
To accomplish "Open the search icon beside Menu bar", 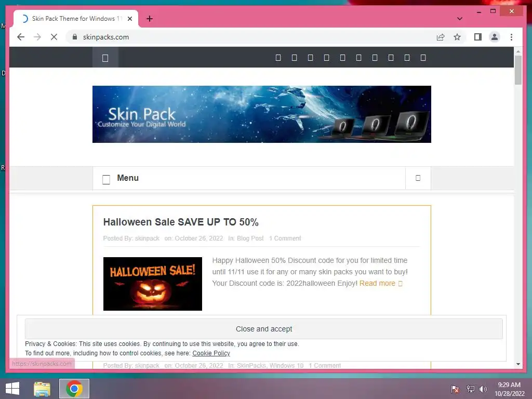I will 418,178.
